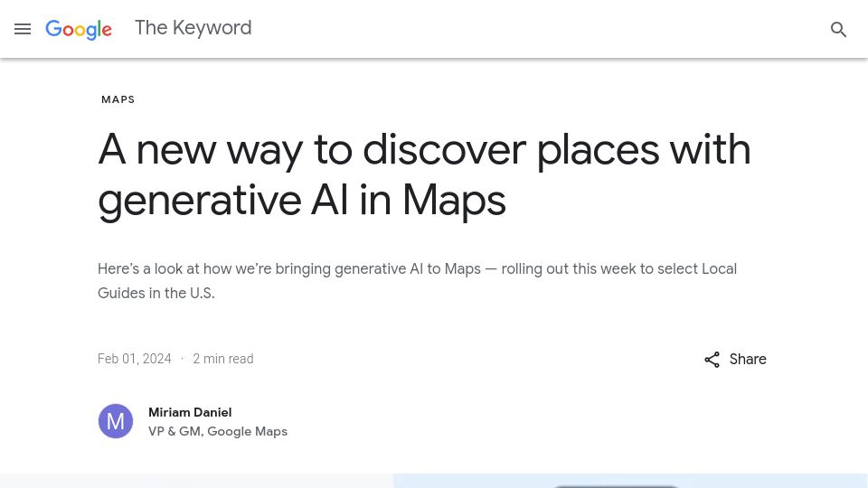
Task: Select author name Miriam Daniel
Action: point(190,412)
